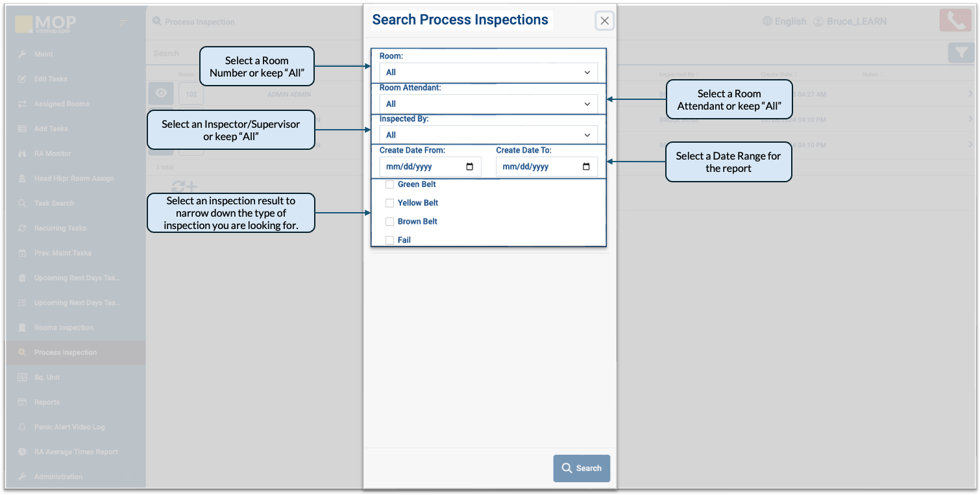
Task: Open Rooms Inspection in the sidebar
Action: pyautogui.click(x=64, y=328)
